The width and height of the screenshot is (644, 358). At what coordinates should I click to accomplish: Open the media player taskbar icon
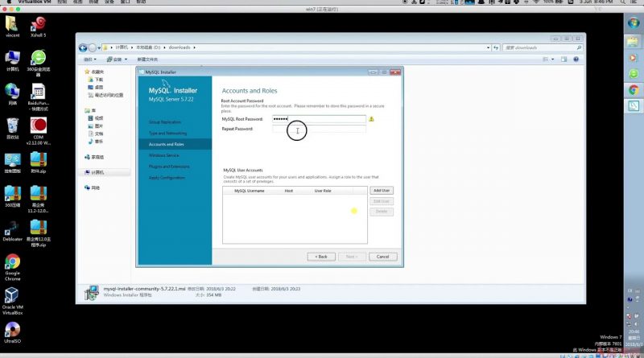tap(633, 58)
